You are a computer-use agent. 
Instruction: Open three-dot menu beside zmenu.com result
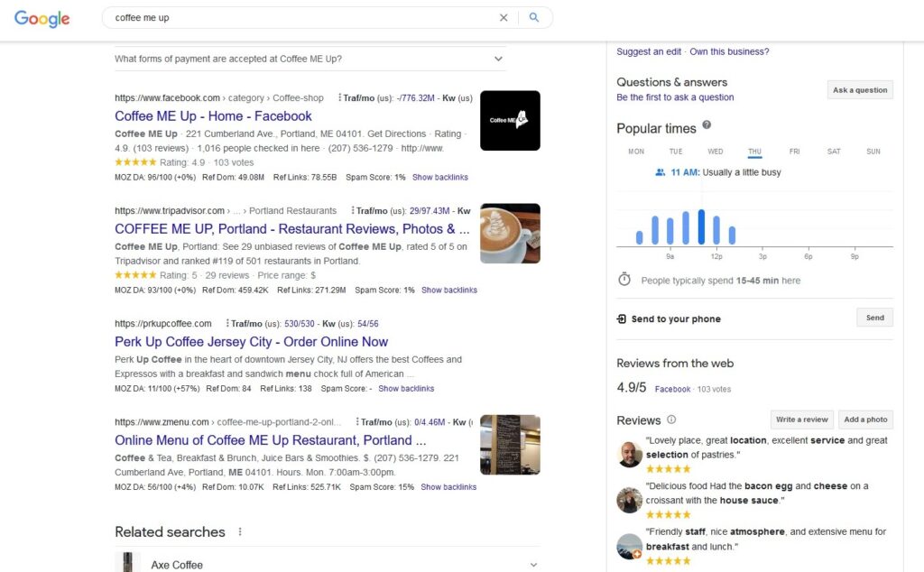[357, 422]
